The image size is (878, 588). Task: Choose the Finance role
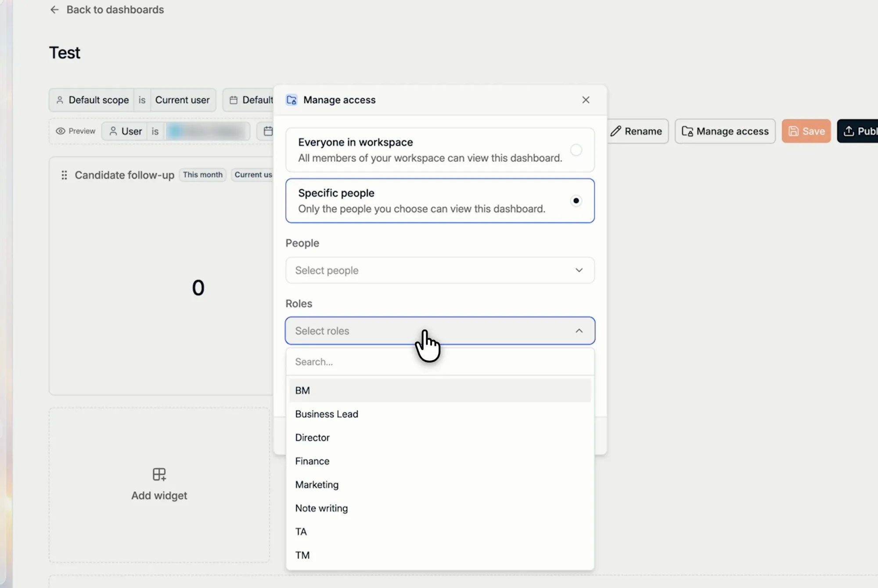440,461
